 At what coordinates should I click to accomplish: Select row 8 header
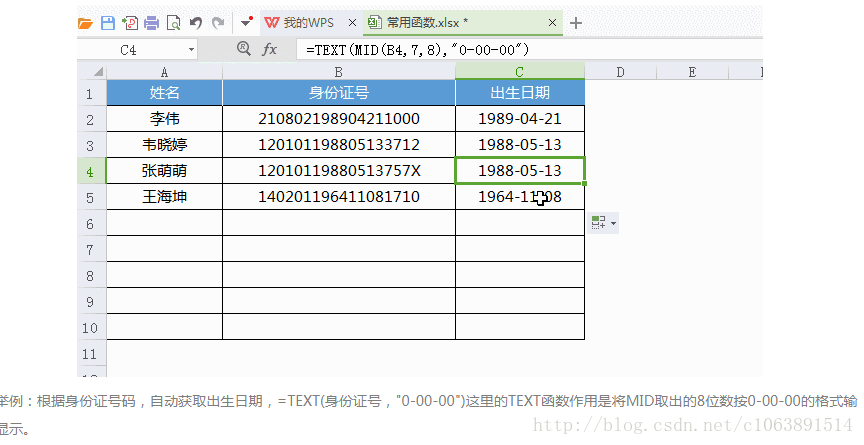tap(90, 275)
